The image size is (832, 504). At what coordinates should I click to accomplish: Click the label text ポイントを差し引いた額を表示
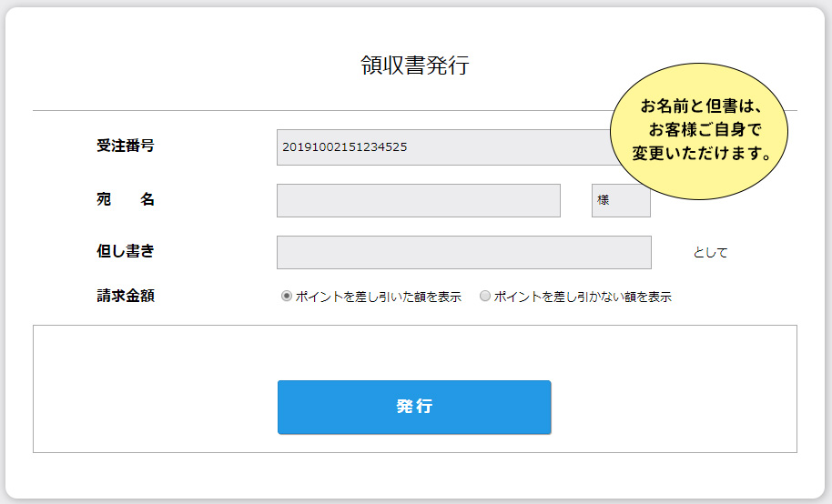click(x=378, y=297)
